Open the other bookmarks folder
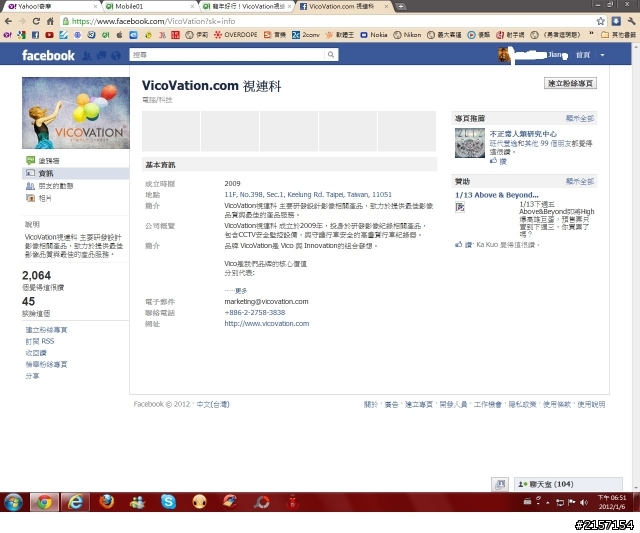640x533 pixels. coord(618,35)
